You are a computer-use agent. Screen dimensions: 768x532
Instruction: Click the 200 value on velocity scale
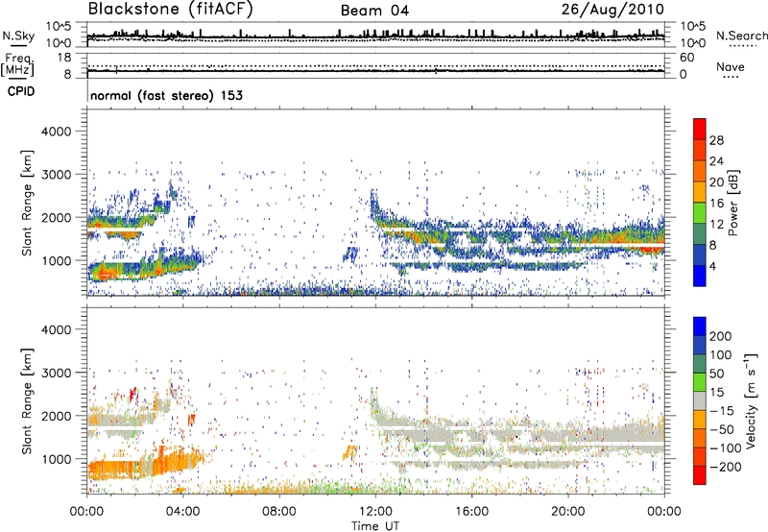click(721, 336)
